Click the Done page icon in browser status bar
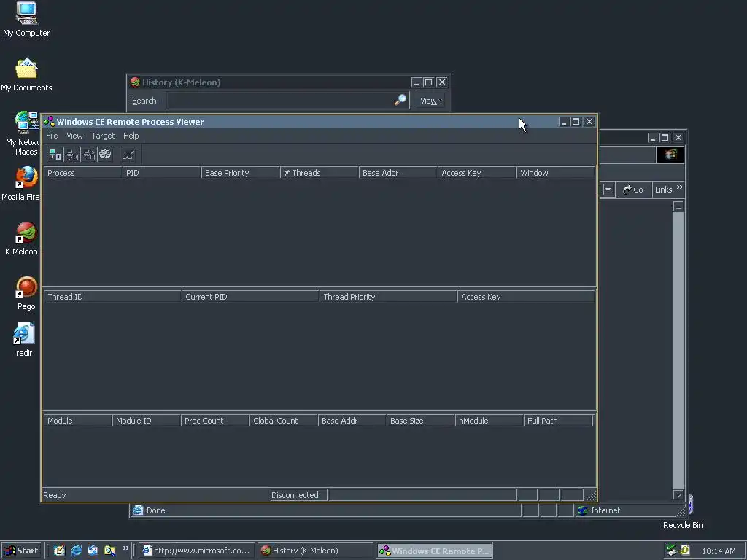This screenshot has width=747, height=560. [x=138, y=510]
